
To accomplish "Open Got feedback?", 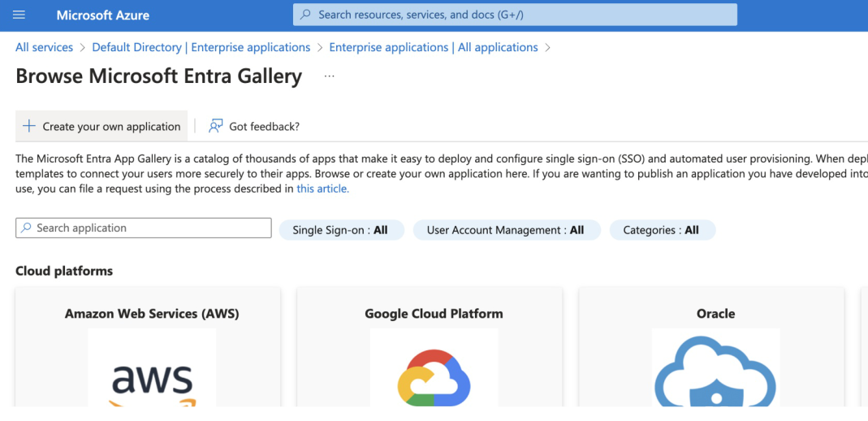I will click(254, 126).
